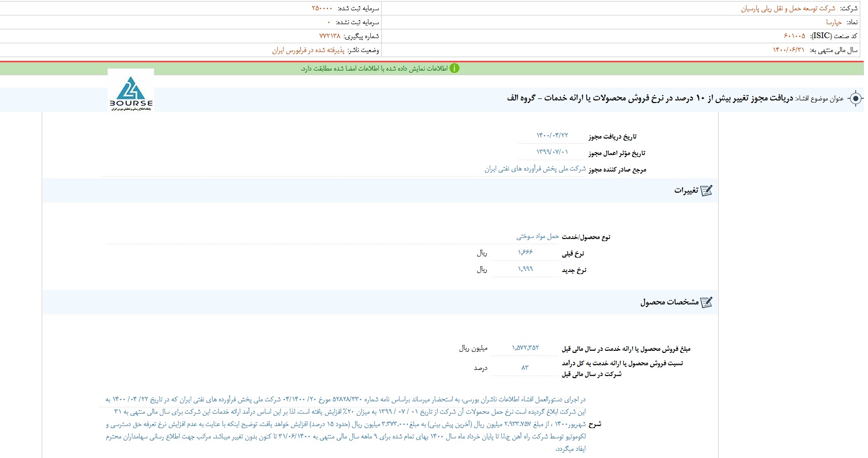The width and height of the screenshot is (868, 458).
Task: Click new rate value ۱,۹۹۹
Action: point(525,269)
